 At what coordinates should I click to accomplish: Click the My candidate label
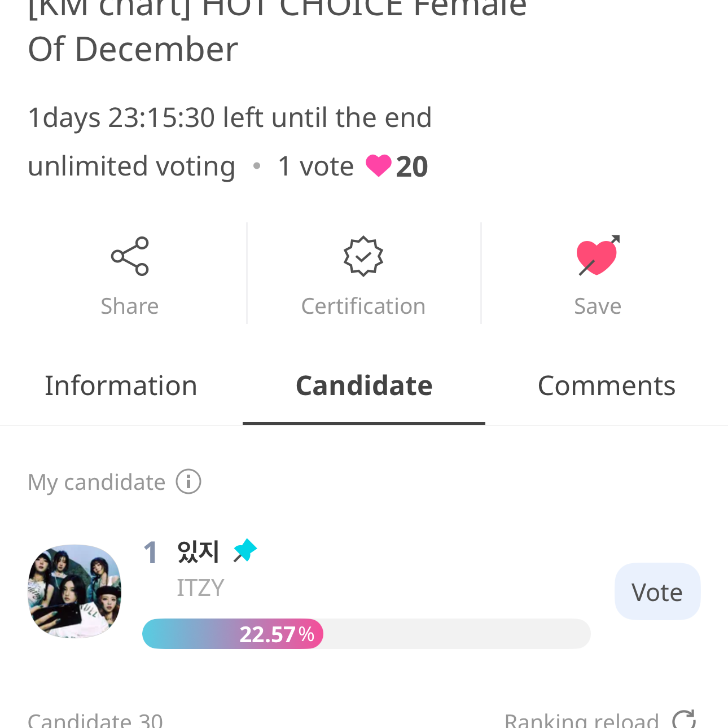97,483
